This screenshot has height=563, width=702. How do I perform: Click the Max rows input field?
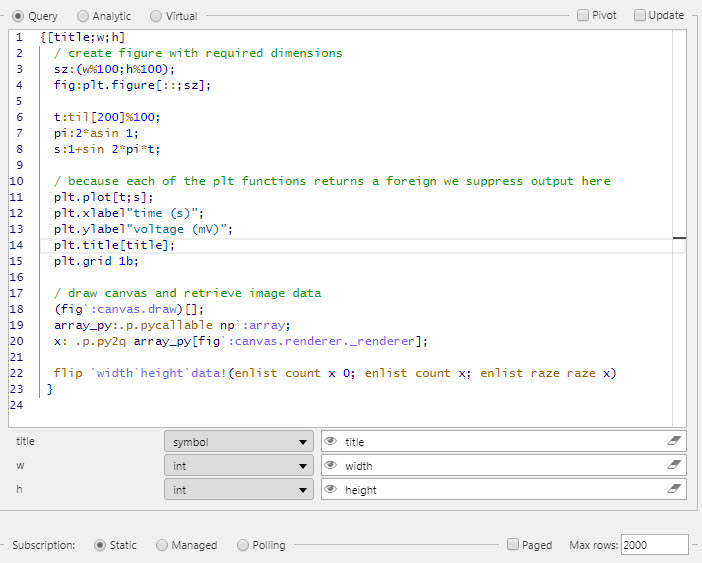point(654,545)
